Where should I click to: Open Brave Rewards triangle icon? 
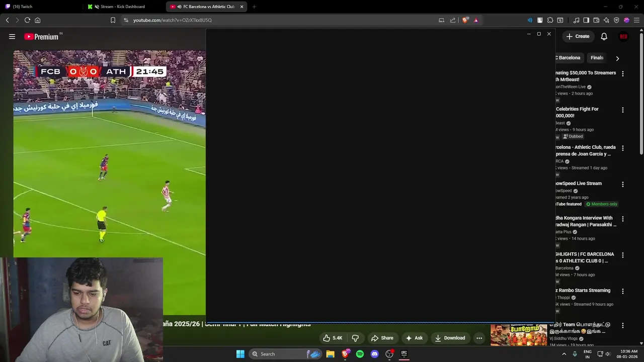(476, 20)
